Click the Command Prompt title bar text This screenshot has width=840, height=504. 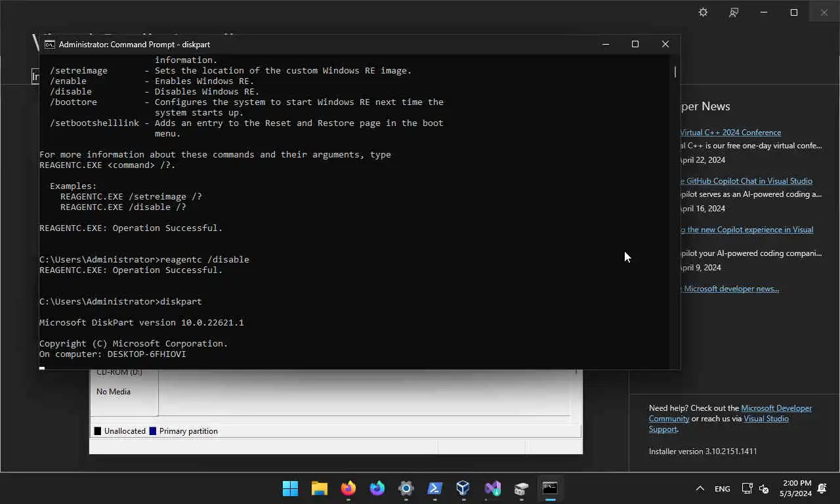pos(135,45)
